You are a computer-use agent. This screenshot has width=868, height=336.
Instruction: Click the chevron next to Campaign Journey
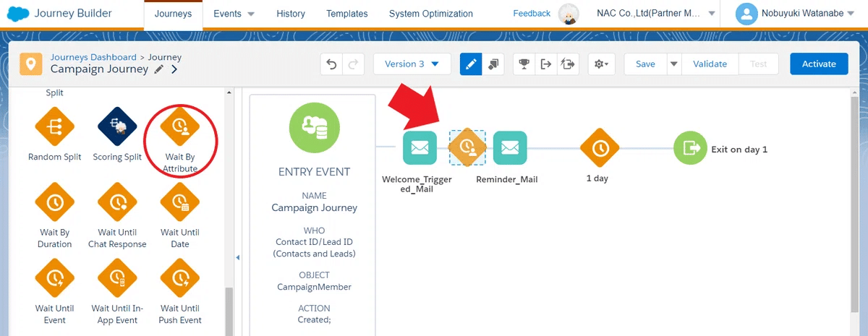[x=174, y=69]
